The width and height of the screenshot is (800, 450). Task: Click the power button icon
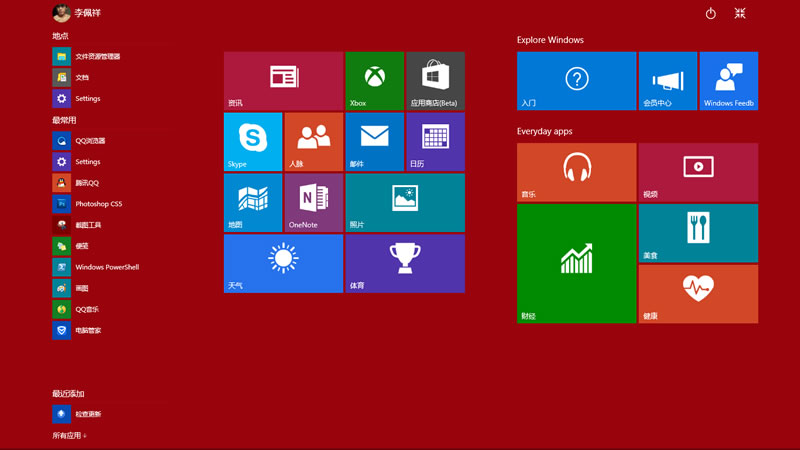[x=711, y=13]
